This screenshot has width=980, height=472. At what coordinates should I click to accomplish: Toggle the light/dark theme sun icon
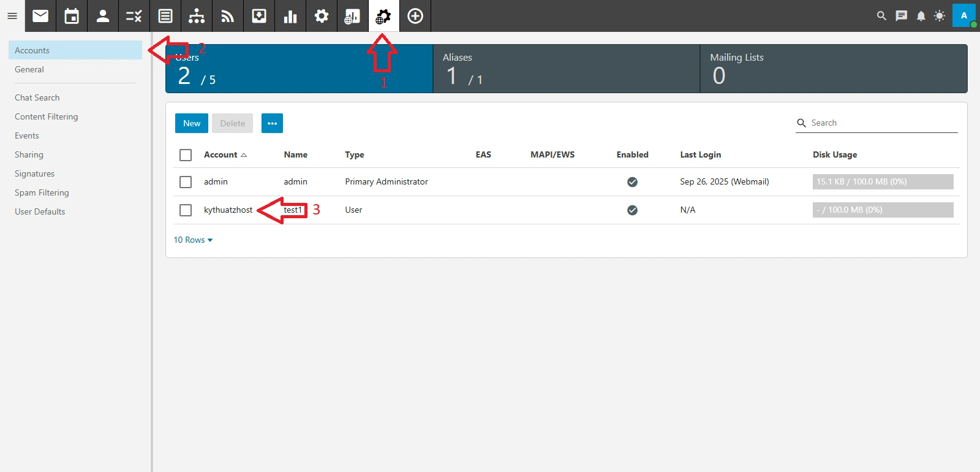(x=940, y=16)
